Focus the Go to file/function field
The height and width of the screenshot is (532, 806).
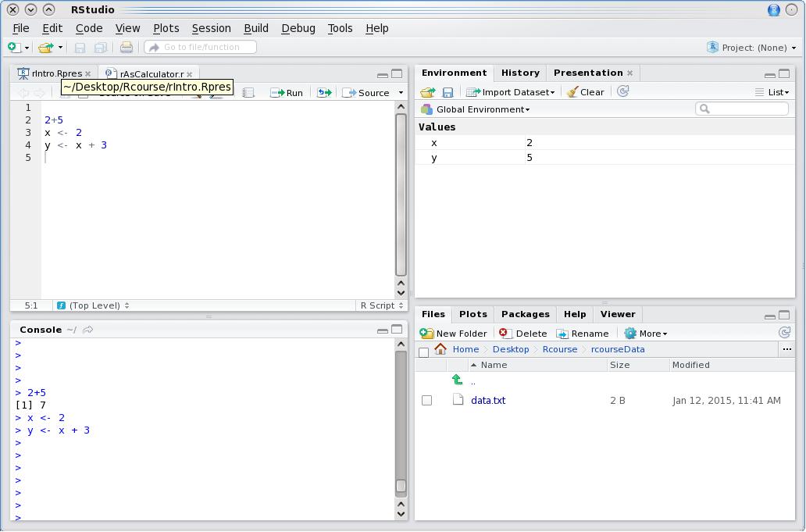201,47
